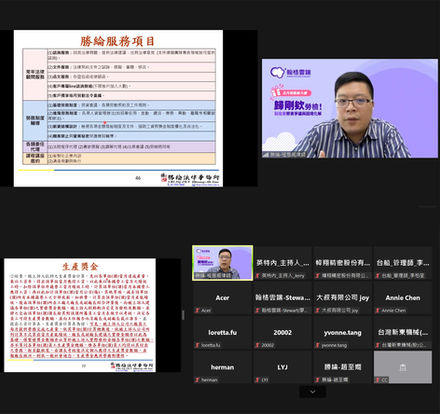Click the muted mic icon on 台船_管理師's tile
Image resolution: width=440 pixels, height=414 pixels.
click(378, 276)
